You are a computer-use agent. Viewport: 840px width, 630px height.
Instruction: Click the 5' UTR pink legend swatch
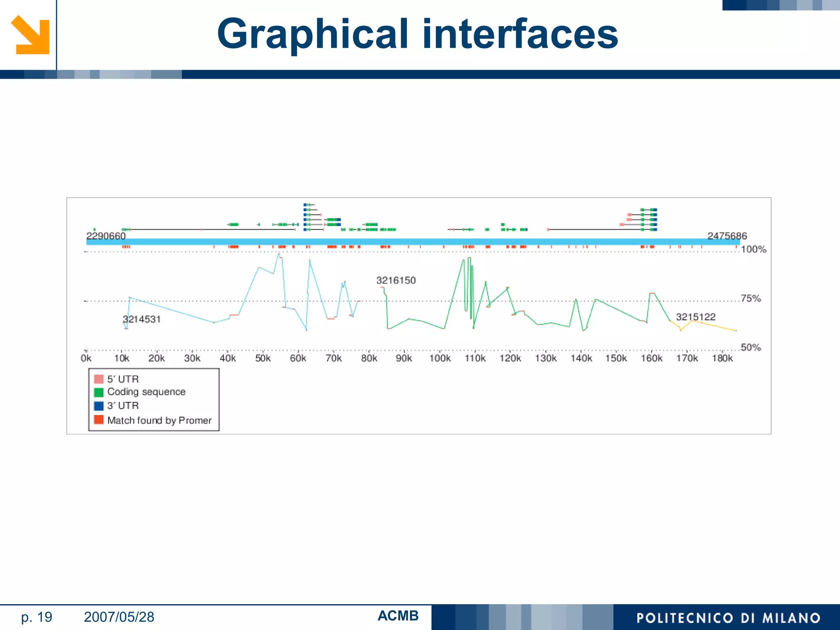tap(98, 379)
